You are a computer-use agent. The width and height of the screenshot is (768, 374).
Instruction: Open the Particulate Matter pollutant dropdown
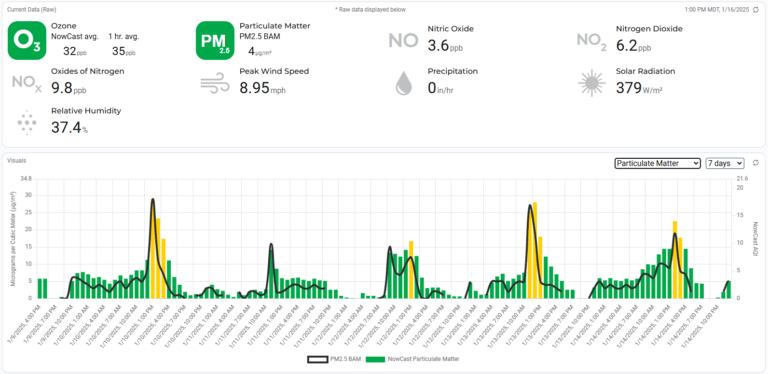pyautogui.click(x=657, y=163)
